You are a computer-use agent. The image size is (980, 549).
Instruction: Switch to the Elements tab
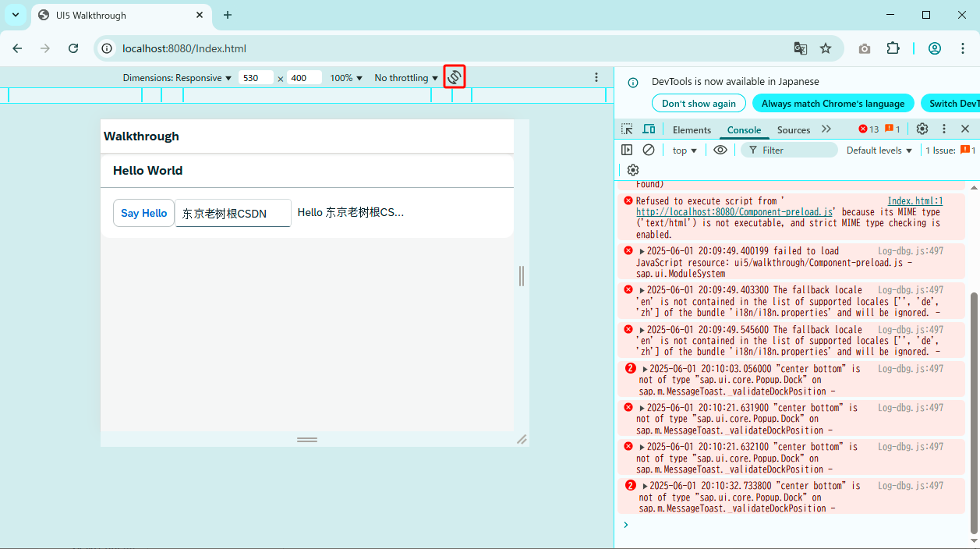pyautogui.click(x=692, y=129)
